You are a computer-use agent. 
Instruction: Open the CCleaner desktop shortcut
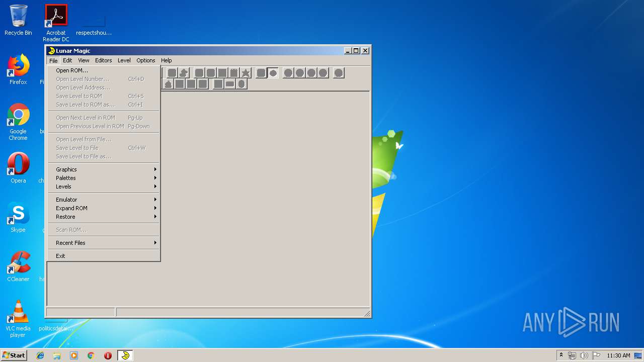click(x=18, y=266)
